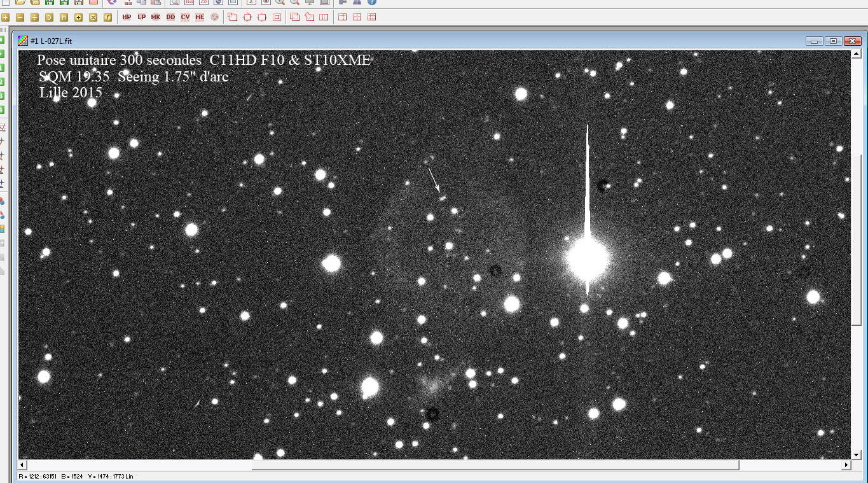Click the yellow D icon
Image resolution: width=868 pixels, height=483 pixels.
(50, 17)
